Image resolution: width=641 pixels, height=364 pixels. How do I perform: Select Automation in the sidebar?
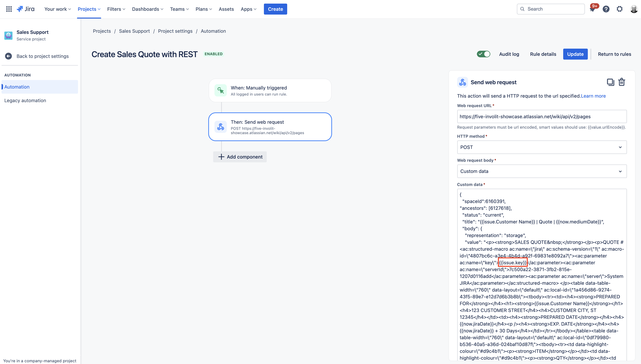click(40, 87)
